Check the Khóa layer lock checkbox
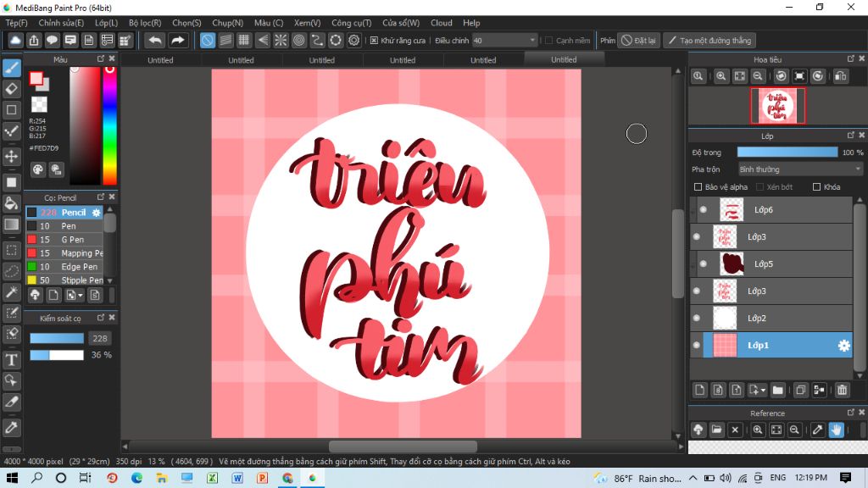Image resolution: width=868 pixels, height=488 pixels. pos(816,187)
